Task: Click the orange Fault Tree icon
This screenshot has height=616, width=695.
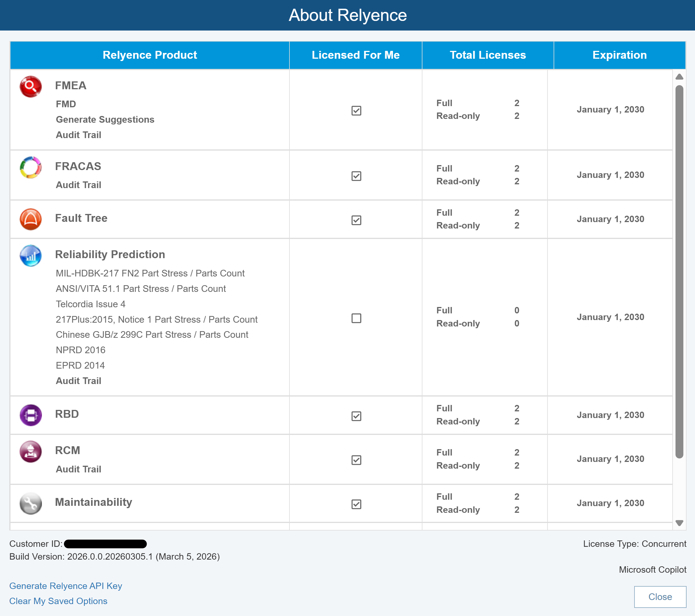Action: (31, 219)
